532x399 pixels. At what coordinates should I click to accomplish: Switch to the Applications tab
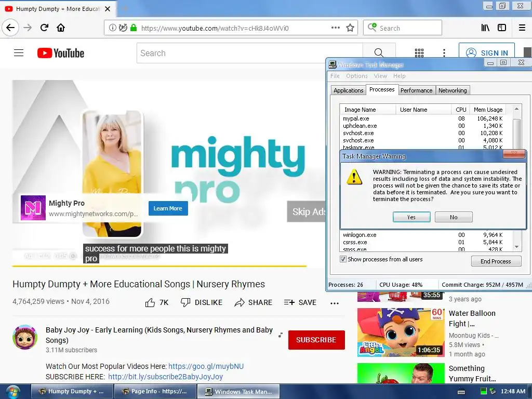point(348,90)
